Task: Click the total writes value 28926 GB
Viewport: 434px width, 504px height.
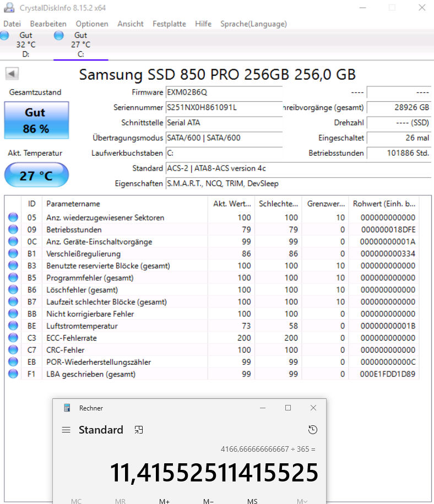Action: (399, 107)
